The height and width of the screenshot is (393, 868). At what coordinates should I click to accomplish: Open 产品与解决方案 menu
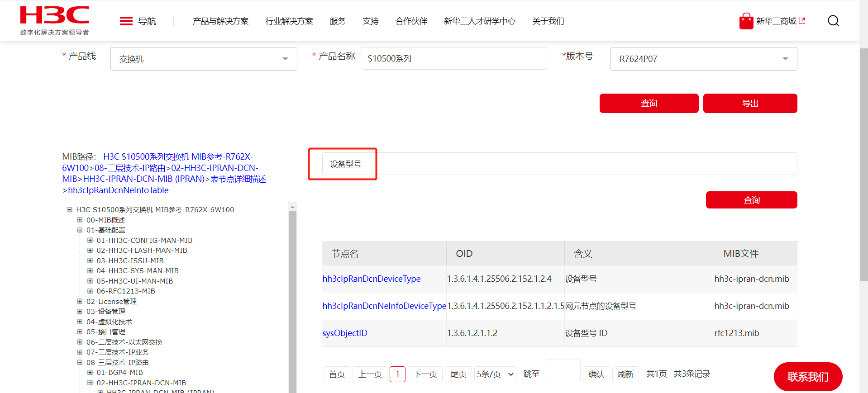pyautogui.click(x=220, y=21)
